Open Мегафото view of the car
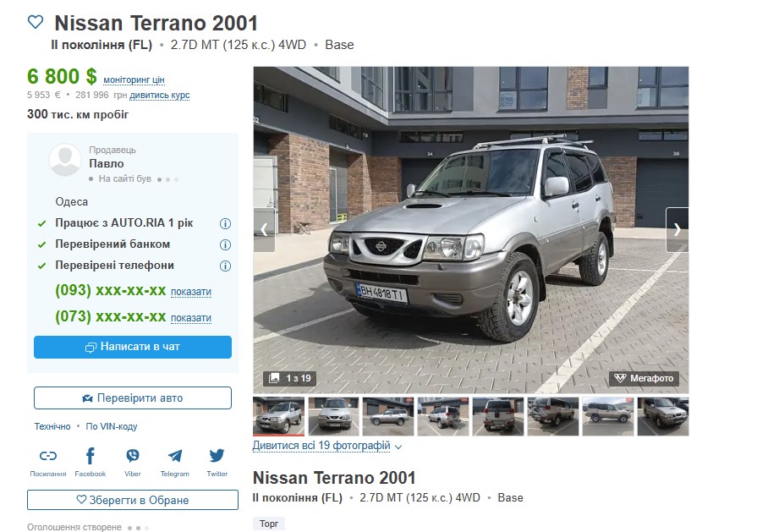This screenshot has width=768, height=532. point(644,378)
